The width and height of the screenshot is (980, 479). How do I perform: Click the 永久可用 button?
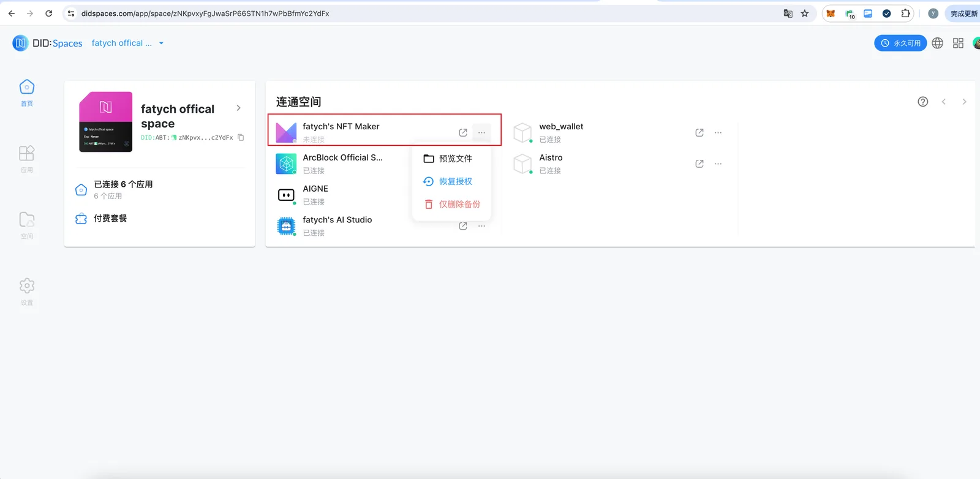900,43
